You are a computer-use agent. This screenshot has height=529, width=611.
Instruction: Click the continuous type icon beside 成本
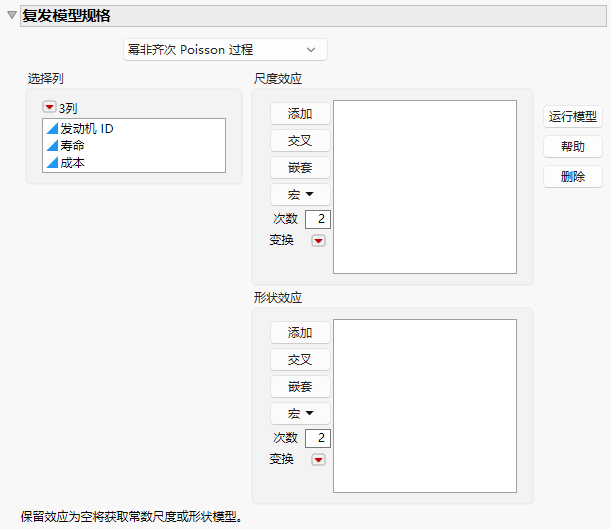click(x=52, y=163)
